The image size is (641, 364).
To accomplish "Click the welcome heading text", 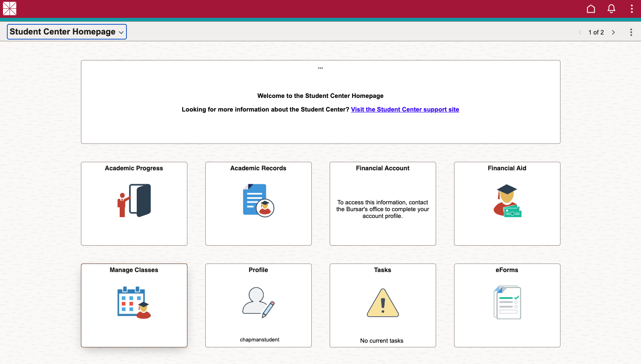I will point(320,96).
